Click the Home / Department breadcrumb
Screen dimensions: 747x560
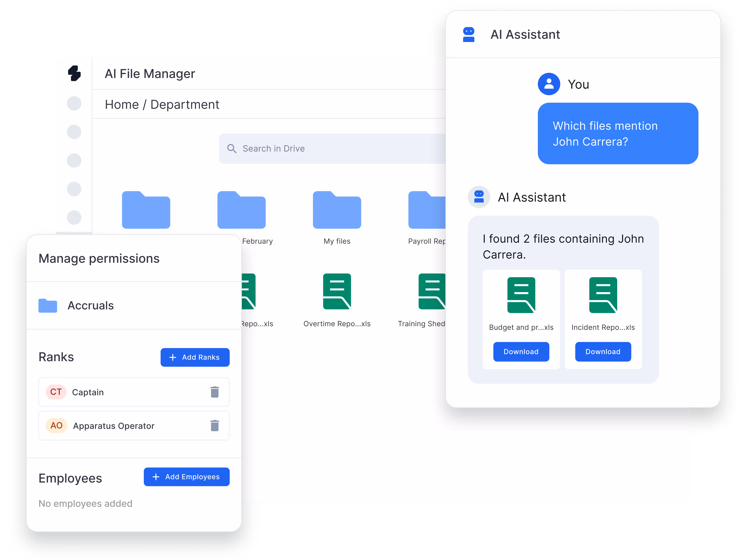(162, 104)
